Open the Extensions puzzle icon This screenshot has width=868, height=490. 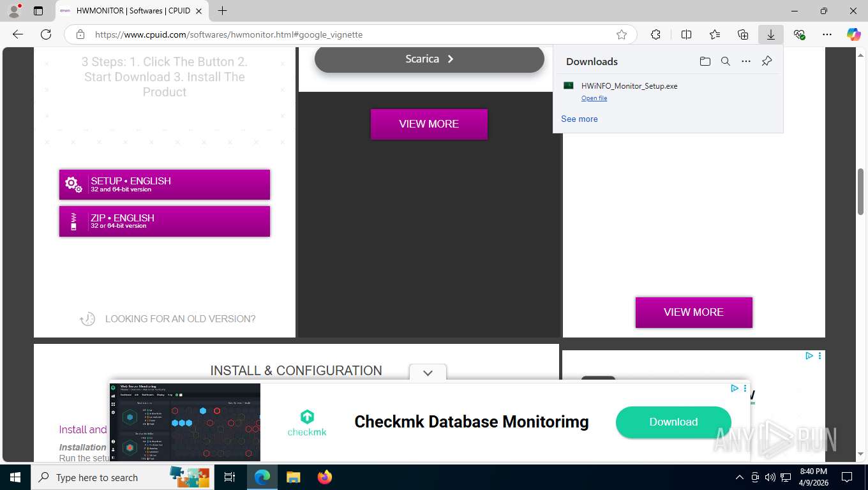[655, 34]
